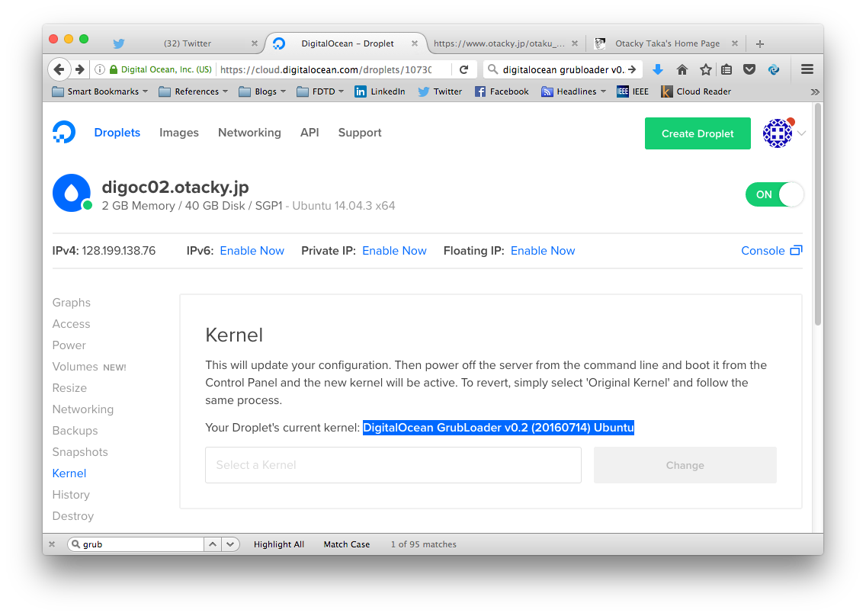Viewport: 866px width, 616px height.
Task: Switch to the Twitter tab
Action: tap(188, 43)
